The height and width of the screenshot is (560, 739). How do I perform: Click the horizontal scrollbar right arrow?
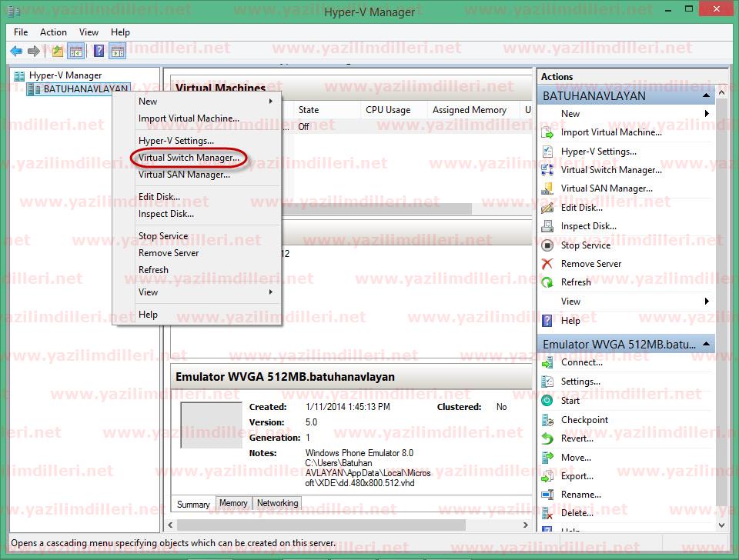[526, 525]
